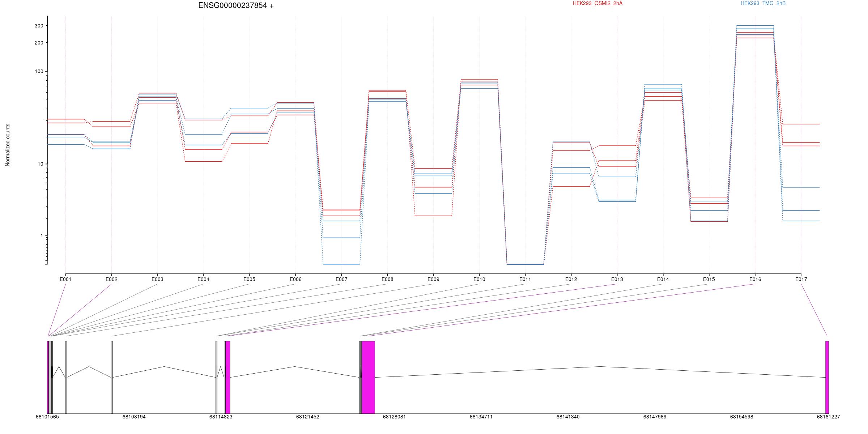Click genomic coordinate 68154598
This screenshot has width=868, height=434.
[742, 417]
